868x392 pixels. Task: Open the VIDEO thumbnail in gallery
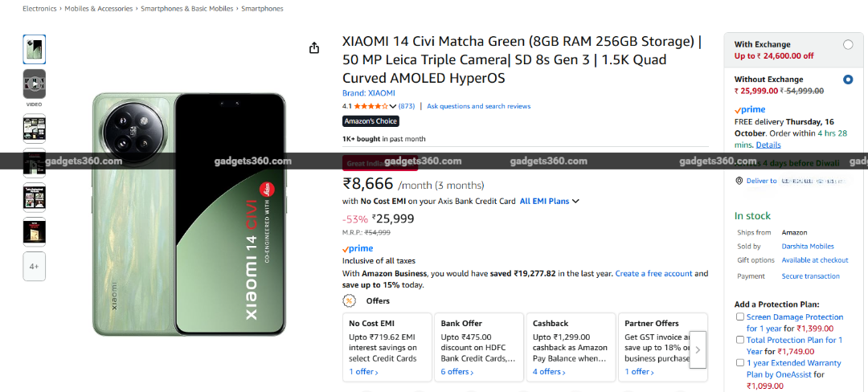pos(35,84)
